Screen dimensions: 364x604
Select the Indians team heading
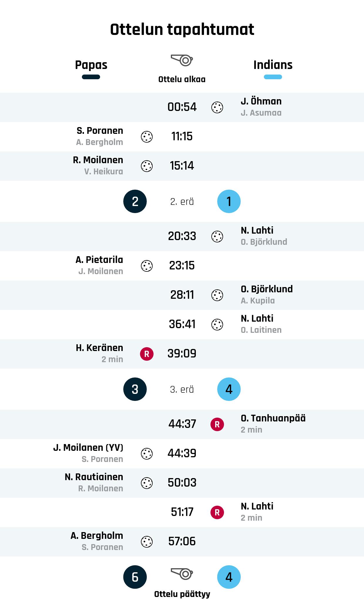[x=273, y=65]
